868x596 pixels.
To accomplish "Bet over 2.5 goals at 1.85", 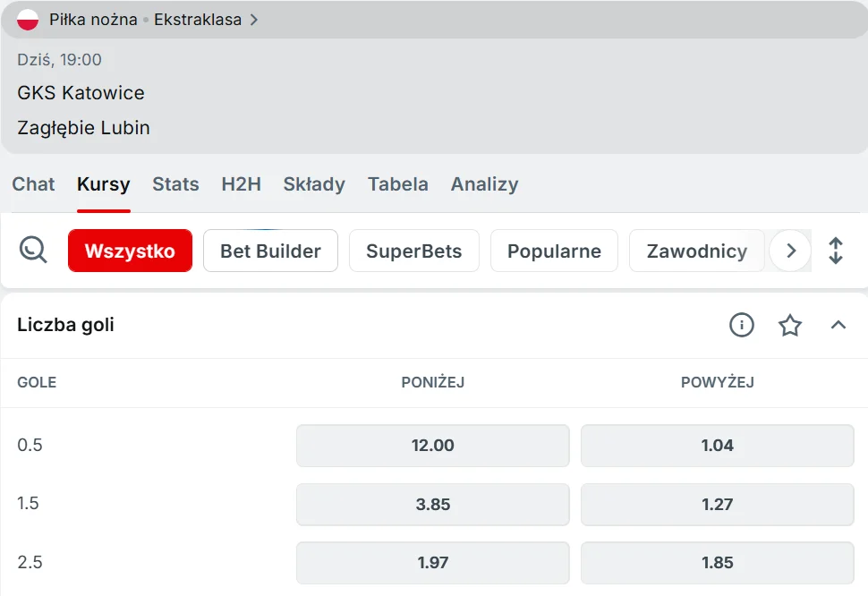I will [718, 563].
